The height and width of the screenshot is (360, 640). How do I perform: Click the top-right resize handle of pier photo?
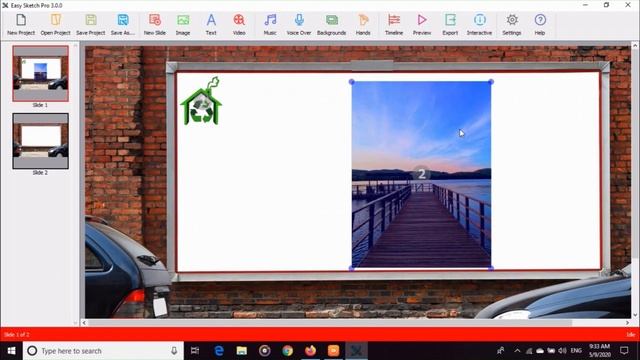pyautogui.click(x=491, y=82)
